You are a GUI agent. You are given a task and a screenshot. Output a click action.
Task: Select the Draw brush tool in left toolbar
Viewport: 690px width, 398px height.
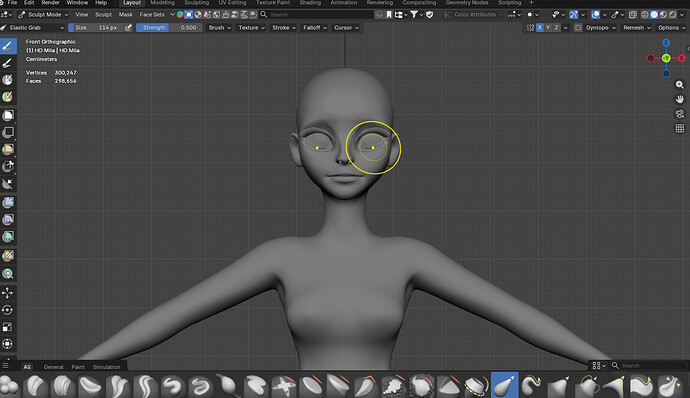tap(8, 46)
